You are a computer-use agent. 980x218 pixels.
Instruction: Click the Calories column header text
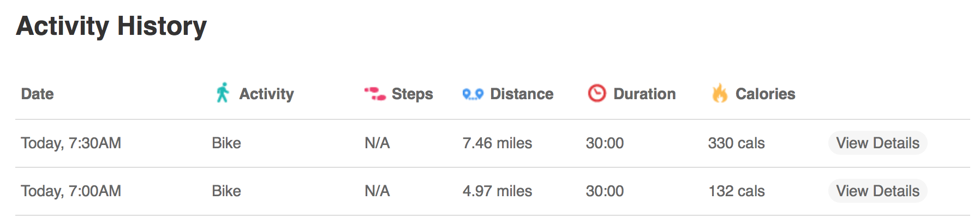point(765,94)
